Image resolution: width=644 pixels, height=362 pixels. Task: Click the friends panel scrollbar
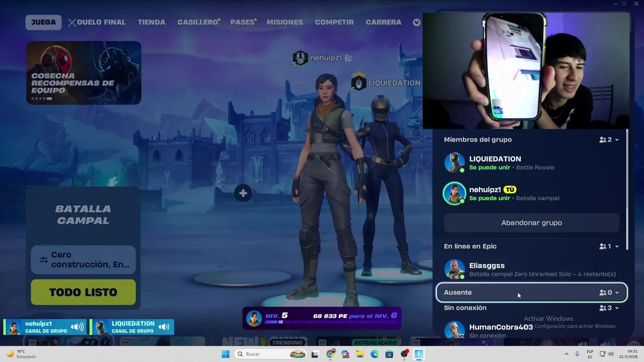[x=627, y=189]
